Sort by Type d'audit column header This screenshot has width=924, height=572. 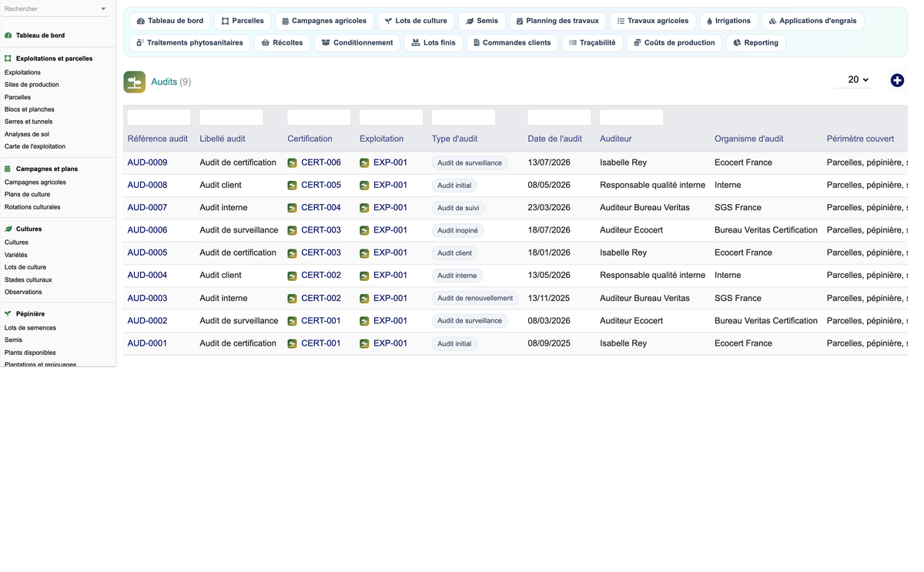pos(454,139)
